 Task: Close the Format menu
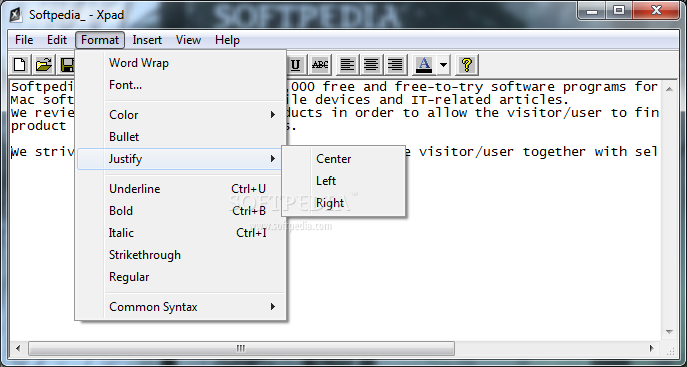coord(100,40)
